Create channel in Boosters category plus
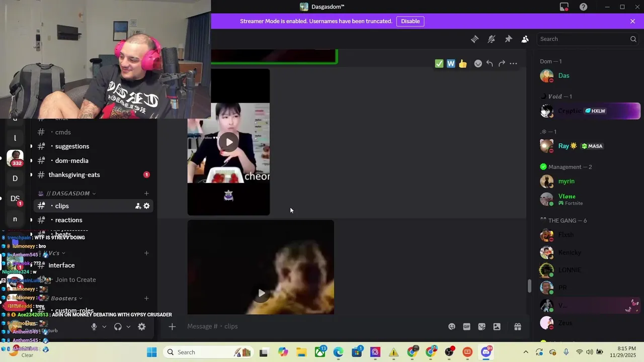Image resolution: width=644 pixels, height=362 pixels. (146, 298)
